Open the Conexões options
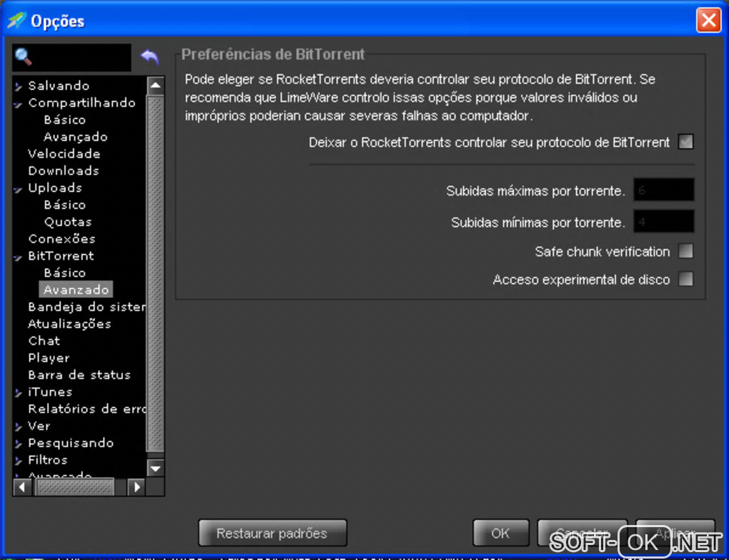 pyautogui.click(x=62, y=239)
